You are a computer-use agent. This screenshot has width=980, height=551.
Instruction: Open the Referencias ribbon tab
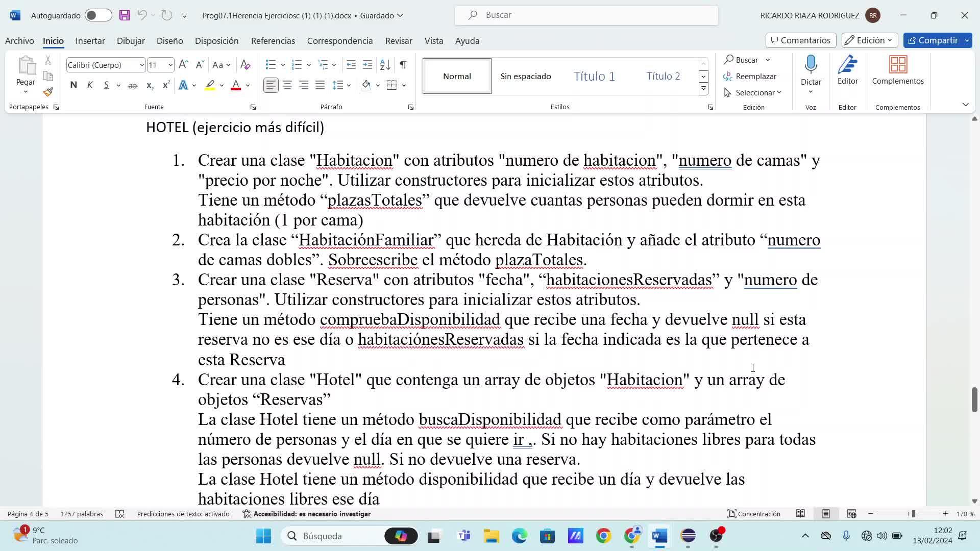tap(273, 41)
